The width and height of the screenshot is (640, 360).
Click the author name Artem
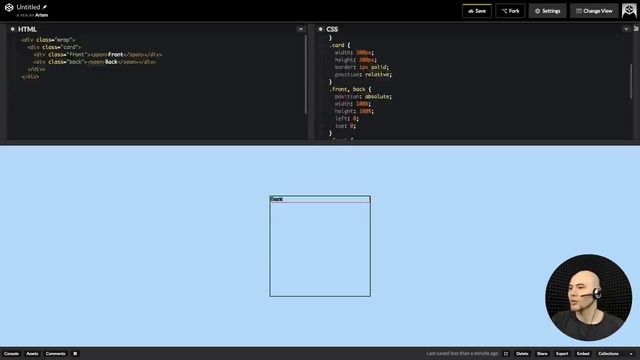(41, 15)
